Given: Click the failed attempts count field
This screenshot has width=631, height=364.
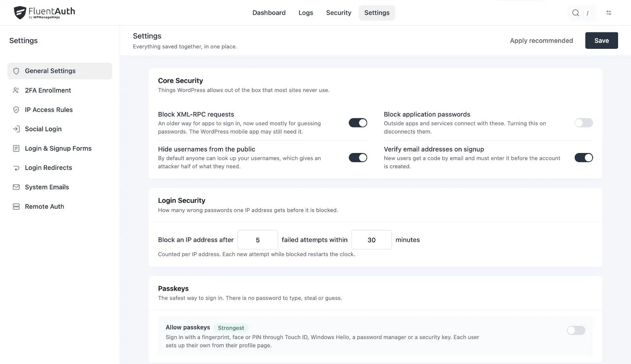Looking at the screenshot, I should coord(258,240).
